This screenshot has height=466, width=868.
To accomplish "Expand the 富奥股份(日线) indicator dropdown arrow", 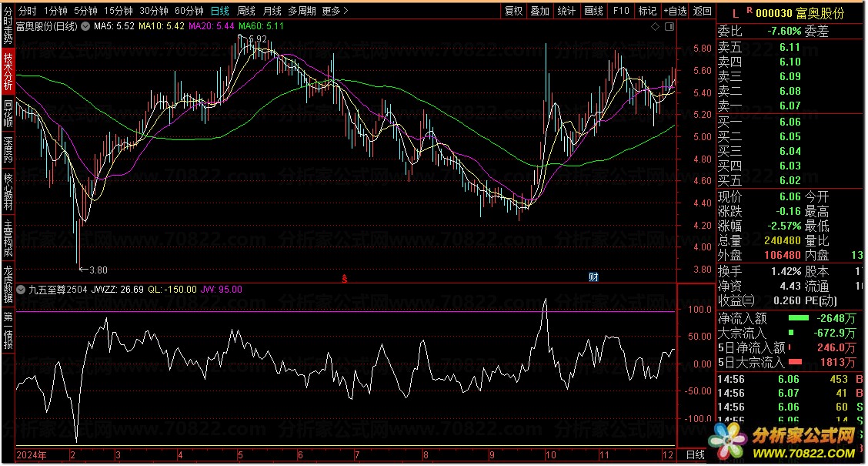I will coord(85,26).
